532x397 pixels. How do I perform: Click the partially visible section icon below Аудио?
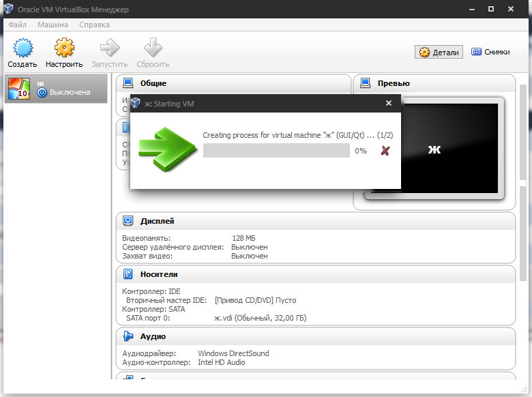click(128, 377)
